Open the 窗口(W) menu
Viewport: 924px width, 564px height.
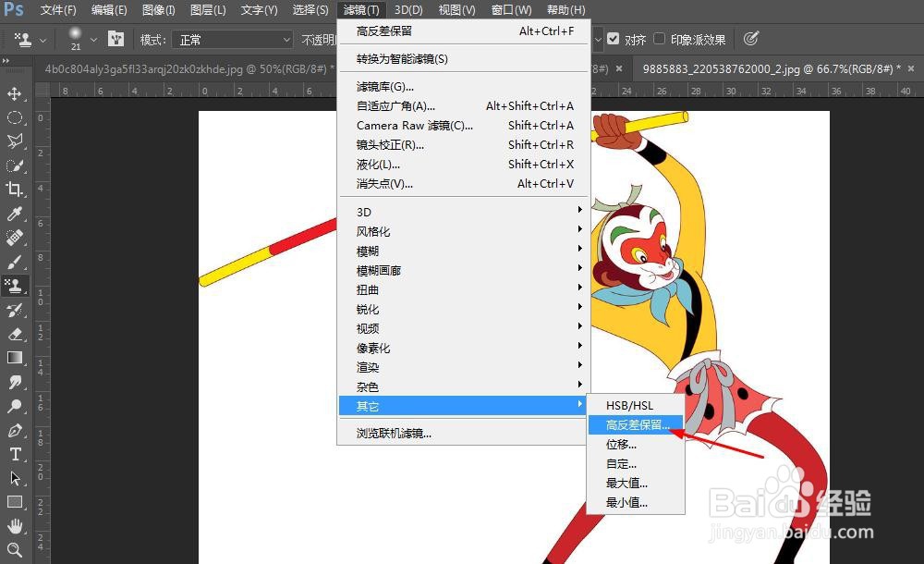[x=511, y=10]
